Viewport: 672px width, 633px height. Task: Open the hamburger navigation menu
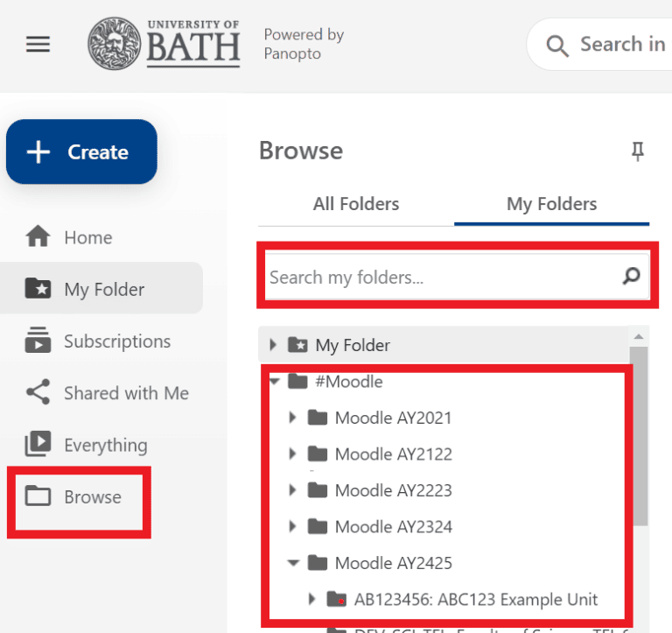tap(38, 45)
